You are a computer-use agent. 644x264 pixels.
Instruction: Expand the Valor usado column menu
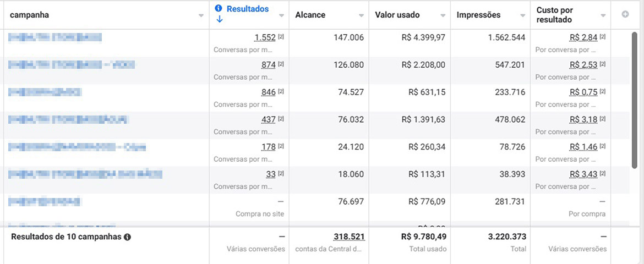coord(443,15)
